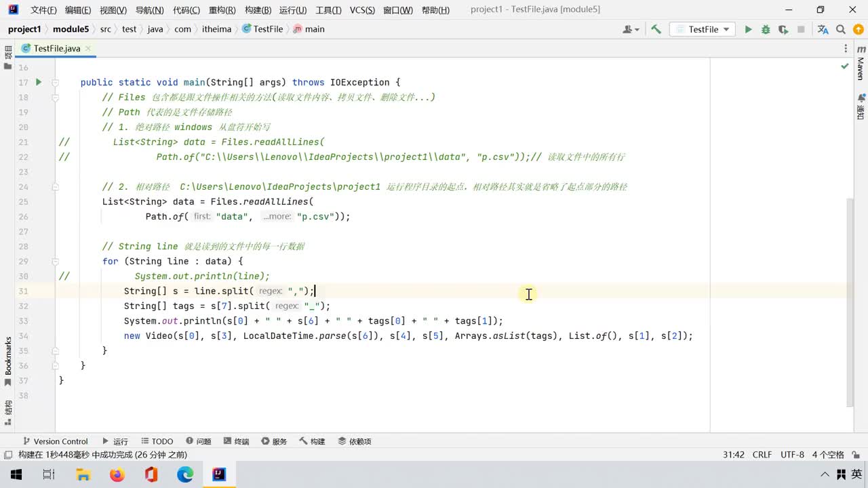Screen dimensions: 868x488
Task: Open the 视图(V) menu
Action: coord(113,9)
